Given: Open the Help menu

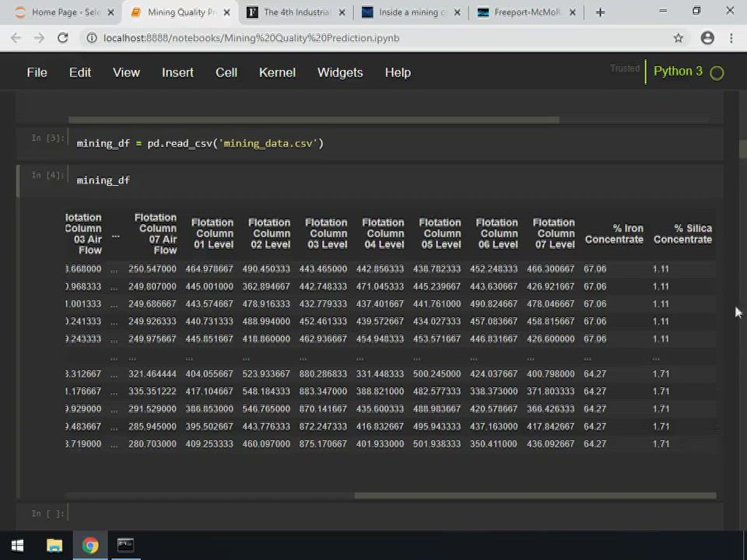Looking at the screenshot, I should tap(398, 72).
